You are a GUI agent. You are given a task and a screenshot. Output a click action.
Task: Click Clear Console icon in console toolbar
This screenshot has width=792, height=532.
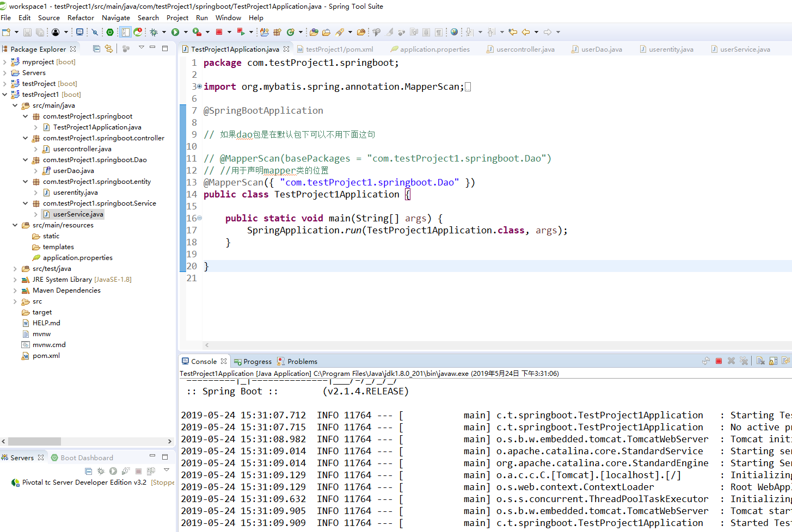(760, 361)
